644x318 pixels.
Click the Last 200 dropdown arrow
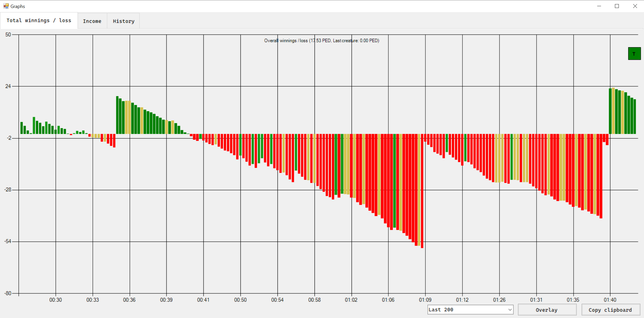click(x=510, y=310)
